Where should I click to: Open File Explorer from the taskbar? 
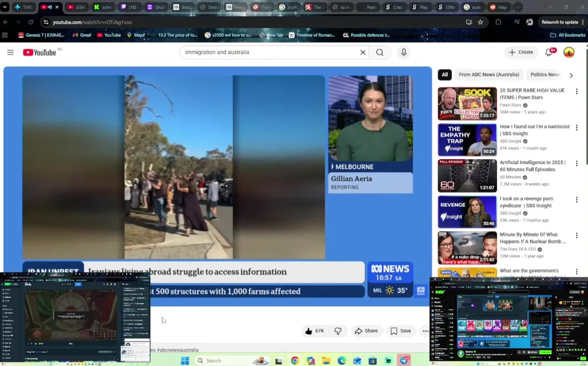click(x=326, y=361)
